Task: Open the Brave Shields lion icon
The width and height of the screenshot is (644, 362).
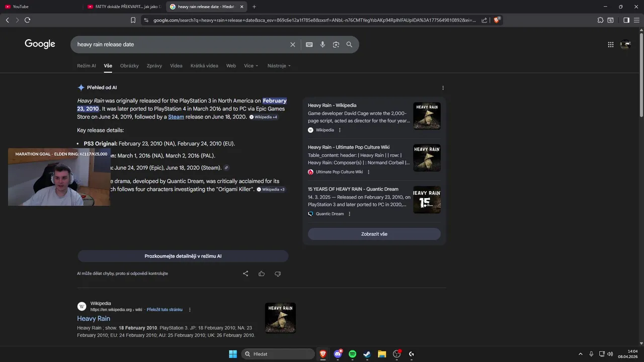Action: coord(497,20)
